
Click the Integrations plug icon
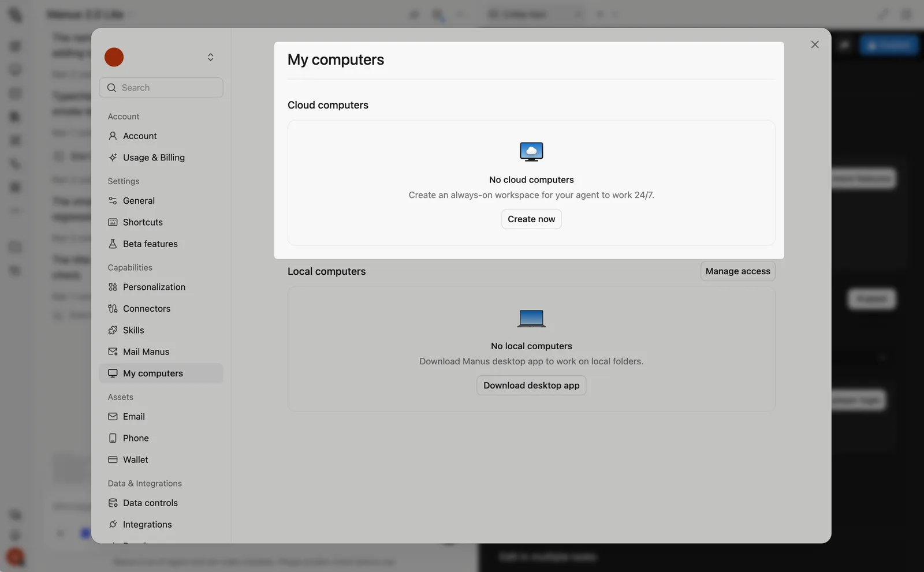tap(113, 524)
